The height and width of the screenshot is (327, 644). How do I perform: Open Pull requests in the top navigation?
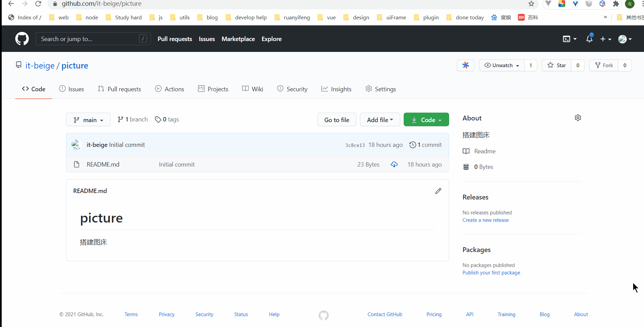(175, 39)
